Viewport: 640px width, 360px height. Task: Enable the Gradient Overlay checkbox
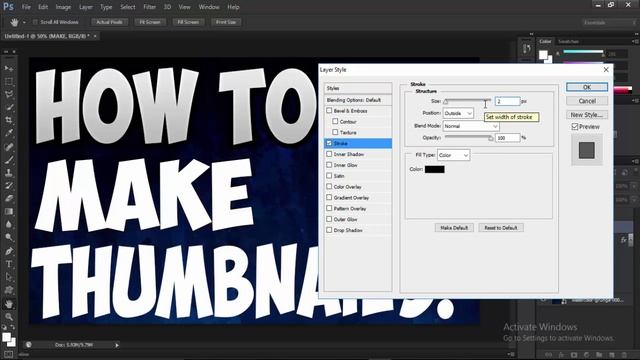(x=329, y=197)
